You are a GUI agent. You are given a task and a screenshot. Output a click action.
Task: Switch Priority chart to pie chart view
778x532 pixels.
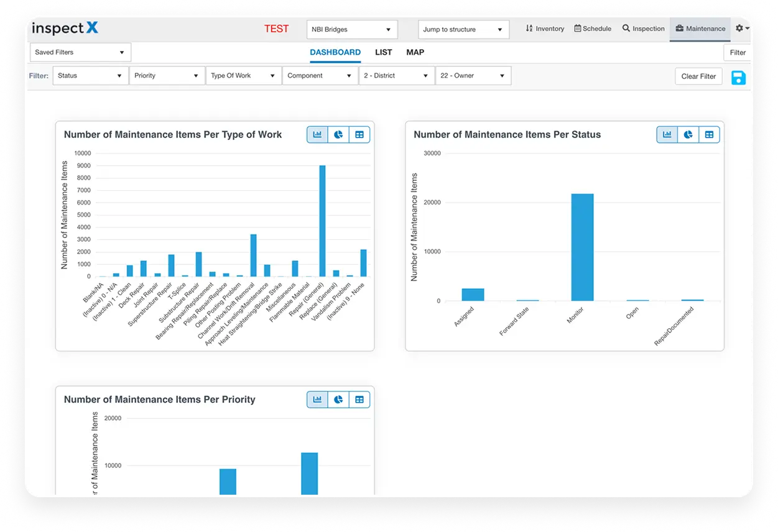point(338,399)
